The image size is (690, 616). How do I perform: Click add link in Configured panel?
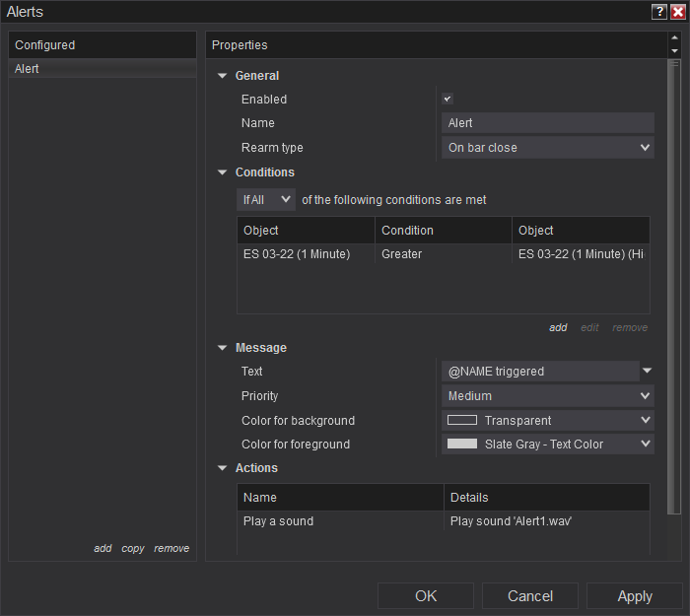tap(103, 549)
